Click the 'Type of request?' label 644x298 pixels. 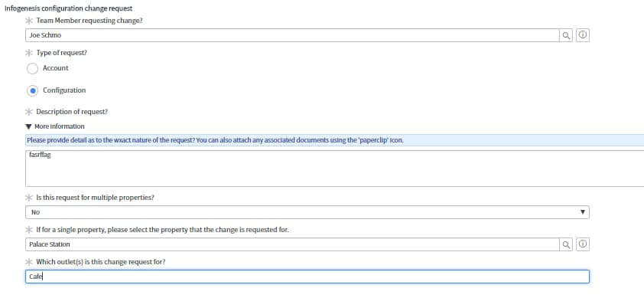pos(62,53)
